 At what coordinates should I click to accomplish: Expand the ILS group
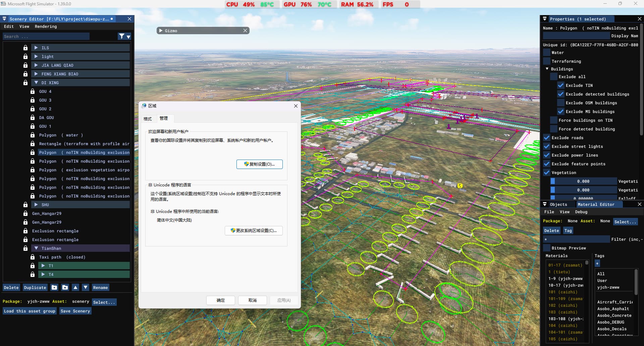pyautogui.click(x=36, y=48)
